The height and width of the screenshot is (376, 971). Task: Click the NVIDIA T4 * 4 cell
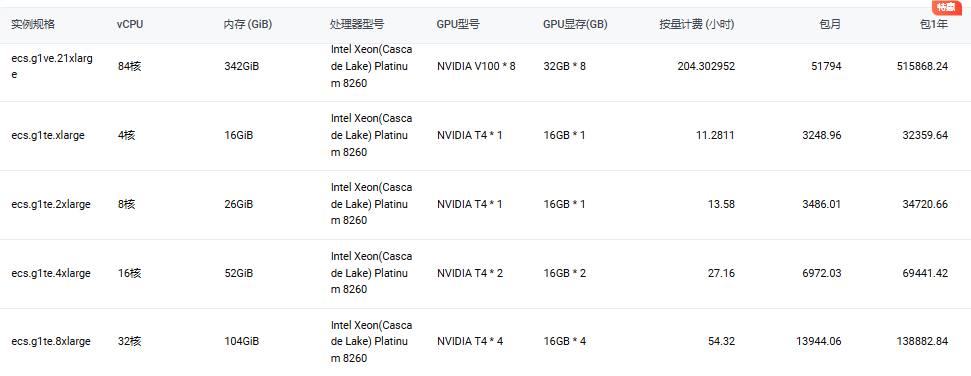point(470,341)
